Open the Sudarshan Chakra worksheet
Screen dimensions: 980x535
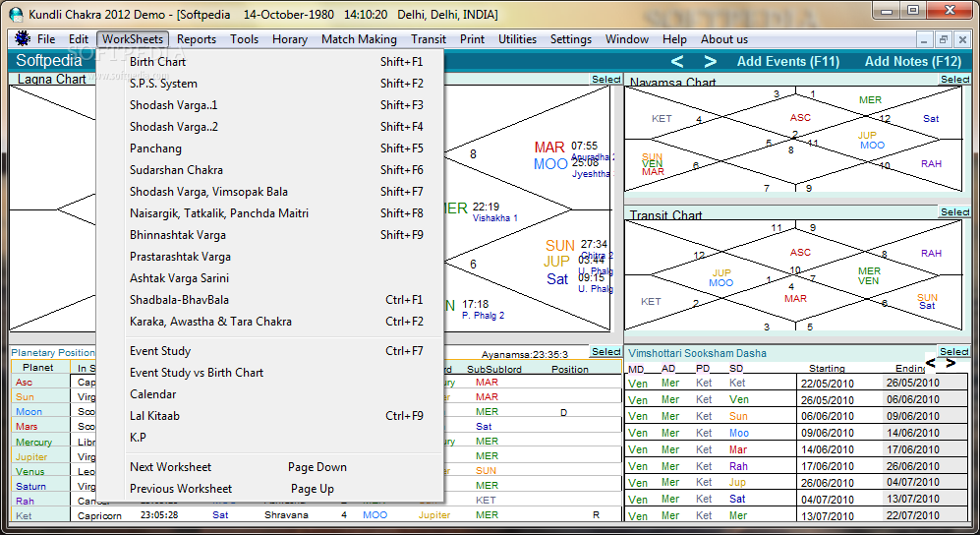(x=270, y=170)
